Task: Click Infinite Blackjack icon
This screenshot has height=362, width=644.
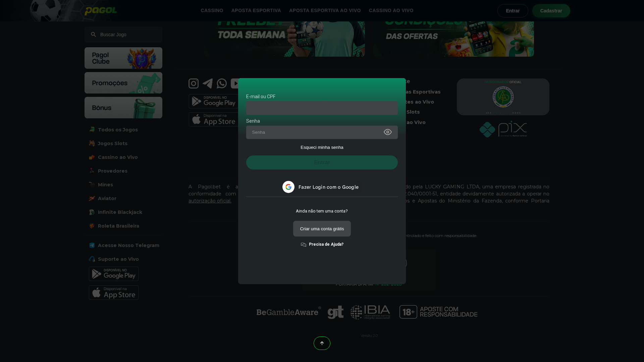Action: (x=92, y=212)
